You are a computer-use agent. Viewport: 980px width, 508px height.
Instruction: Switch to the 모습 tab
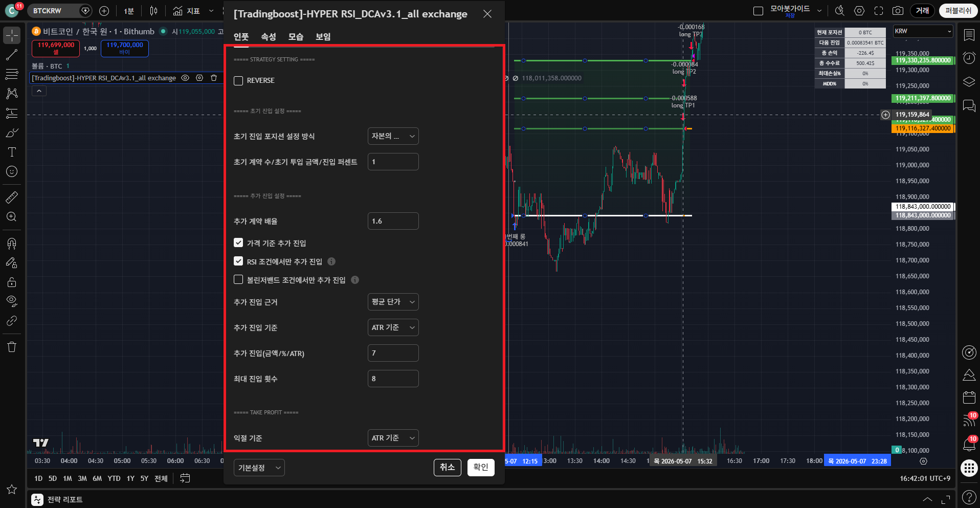click(x=296, y=37)
